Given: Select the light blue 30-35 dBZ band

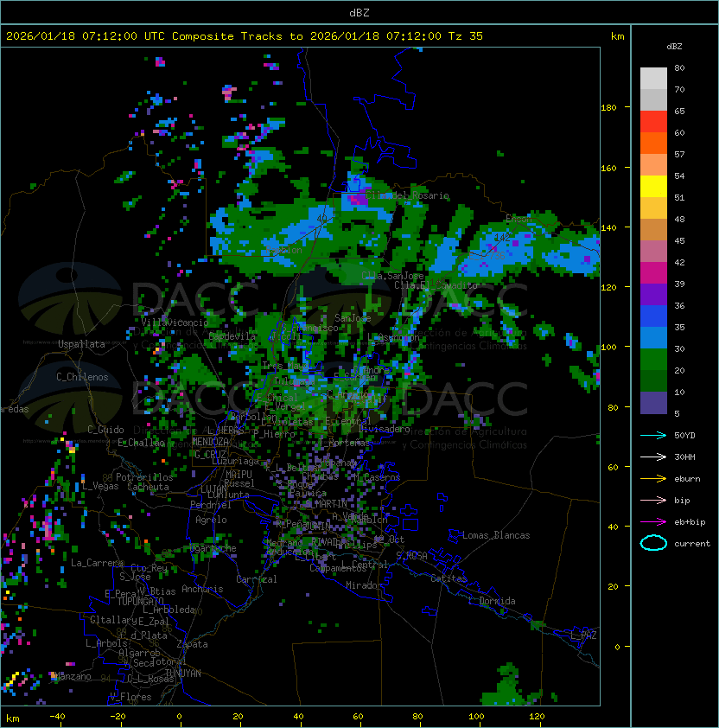Looking at the screenshot, I should point(653,338).
